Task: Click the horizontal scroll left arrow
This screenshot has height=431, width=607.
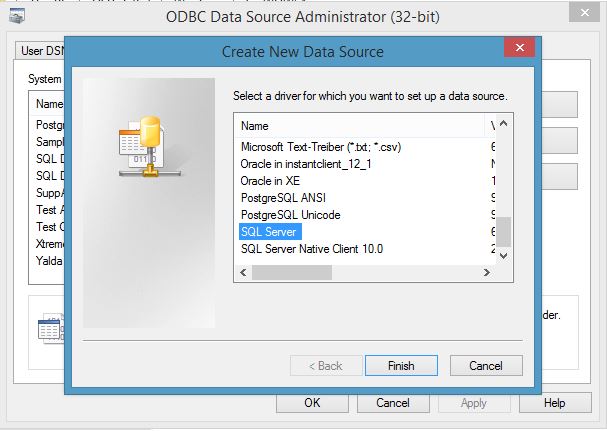Action: click(243, 273)
